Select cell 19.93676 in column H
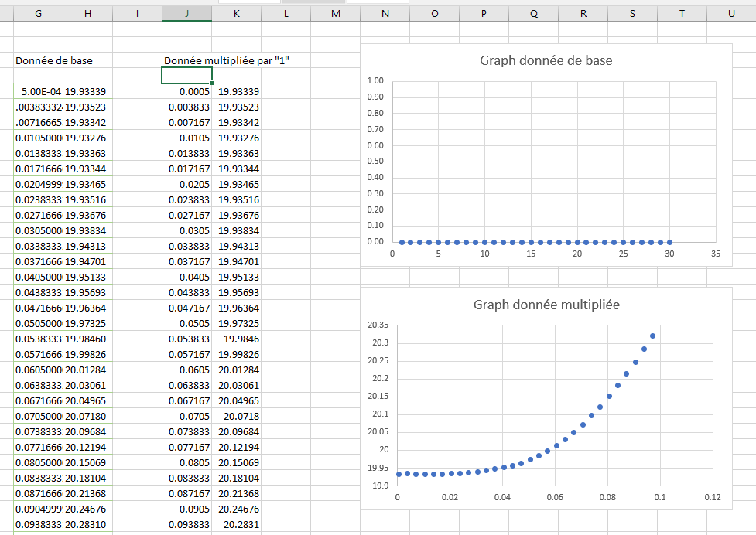The width and height of the screenshot is (756, 535). click(87, 215)
